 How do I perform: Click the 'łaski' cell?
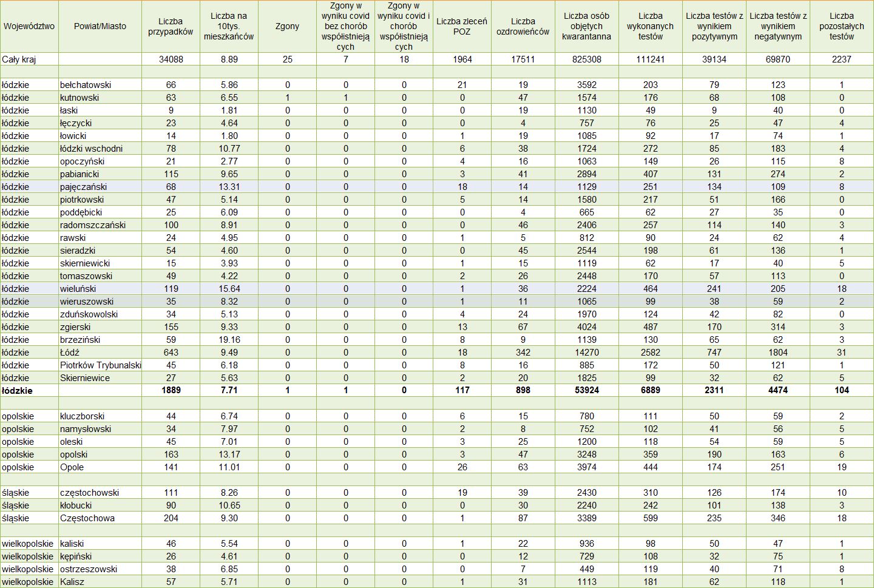pyautogui.click(x=100, y=110)
